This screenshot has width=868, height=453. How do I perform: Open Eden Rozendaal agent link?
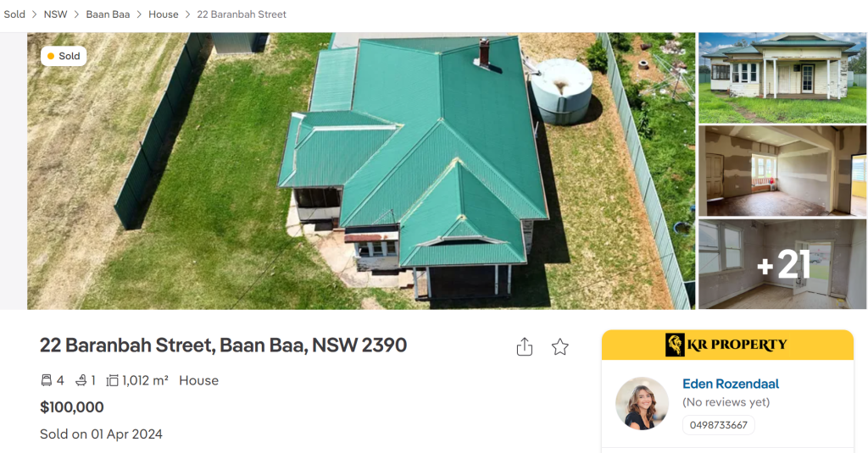coord(731,384)
